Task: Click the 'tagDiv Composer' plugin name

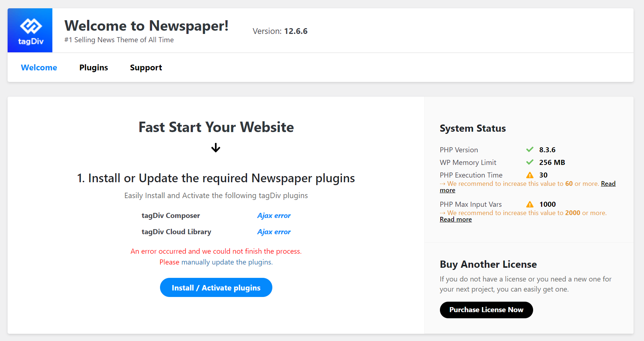Action: pyautogui.click(x=171, y=215)
